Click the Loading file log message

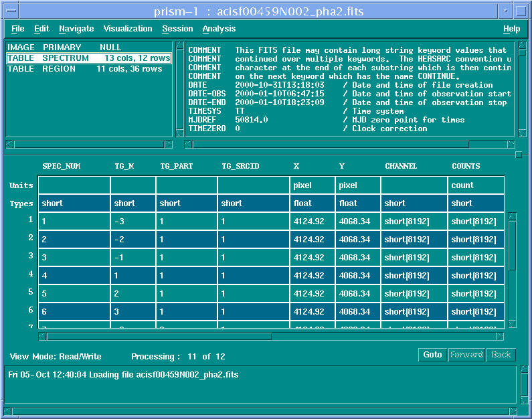pyautogui.click(x=123, y=375)
